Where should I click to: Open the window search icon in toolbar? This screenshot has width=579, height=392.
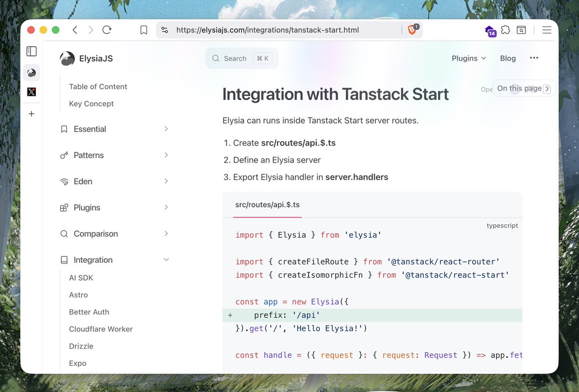coord(521,30)
